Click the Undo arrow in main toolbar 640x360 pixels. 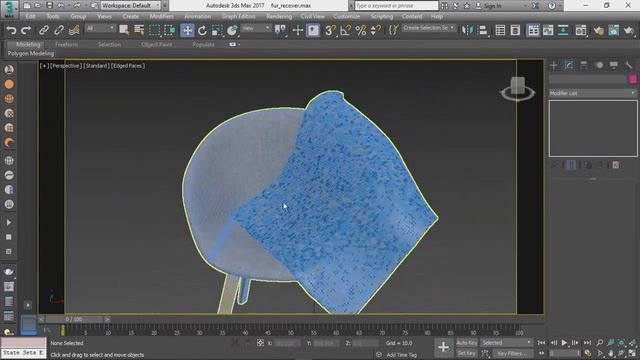11,30
